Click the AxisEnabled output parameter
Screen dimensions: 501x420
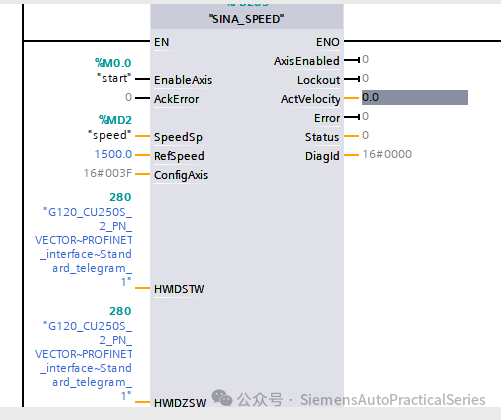[307, 61]
